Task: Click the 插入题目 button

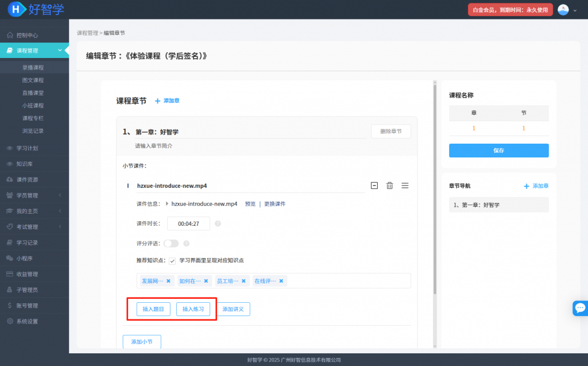Action: (x=153, y=309)
